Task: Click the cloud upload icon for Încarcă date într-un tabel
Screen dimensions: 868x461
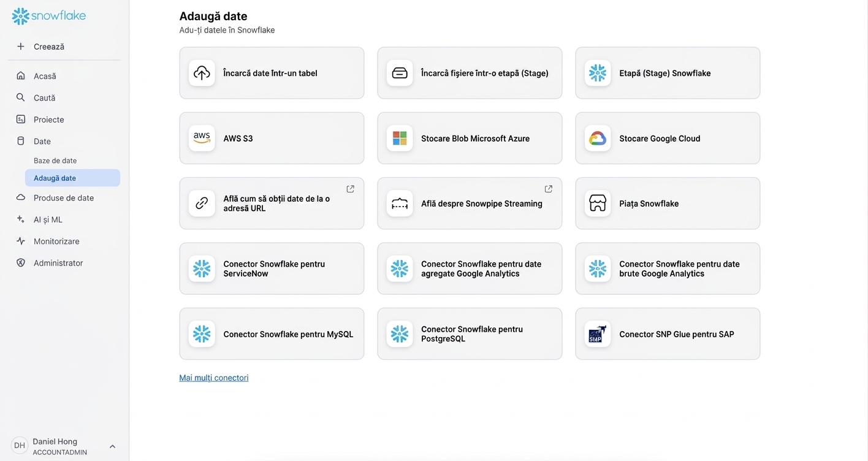Action: click(x=202, y=73)
